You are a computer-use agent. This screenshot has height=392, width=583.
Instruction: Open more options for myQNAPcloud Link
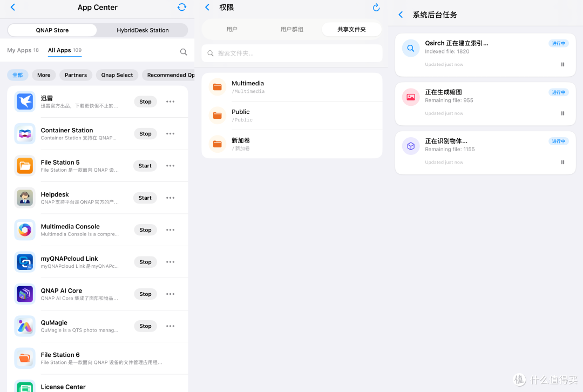[170, 262]
